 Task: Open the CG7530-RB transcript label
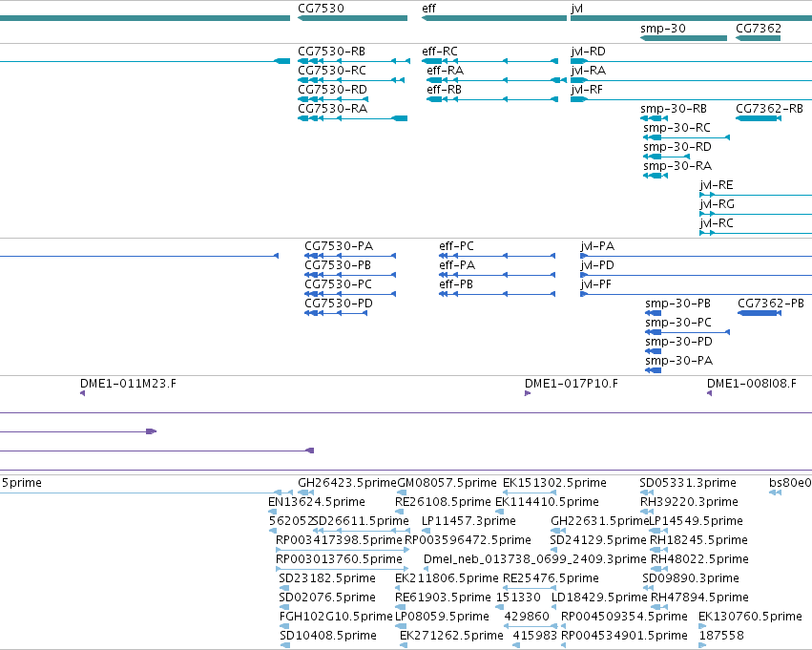pos(331,52)
